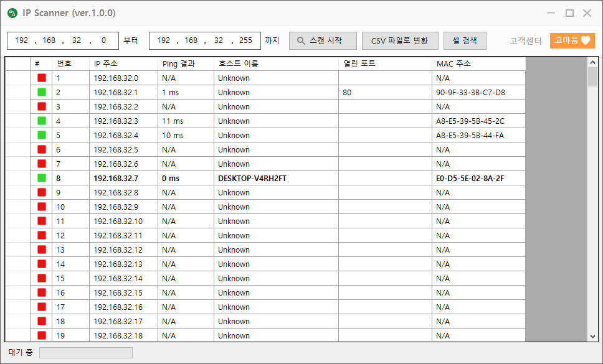Click the IP Scanner app icon in title bar
Image resolution: width=603 pixels, height=364 pixels.
[12, 13]
